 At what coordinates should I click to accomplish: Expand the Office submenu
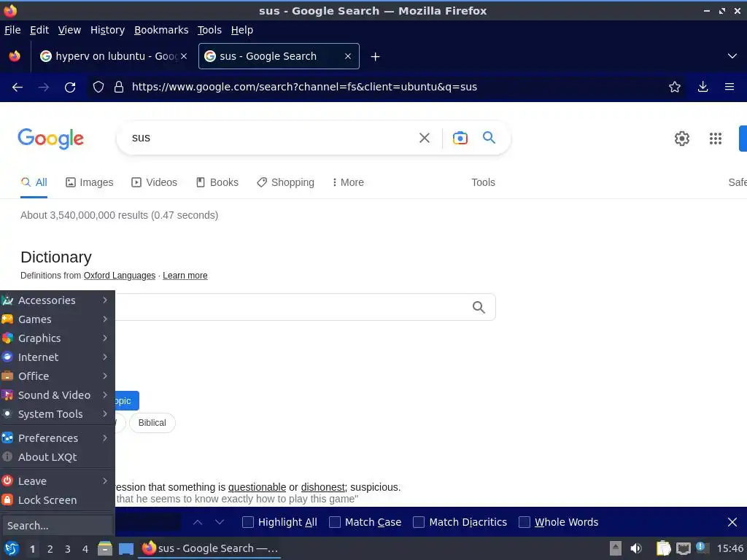pos(57,376)
